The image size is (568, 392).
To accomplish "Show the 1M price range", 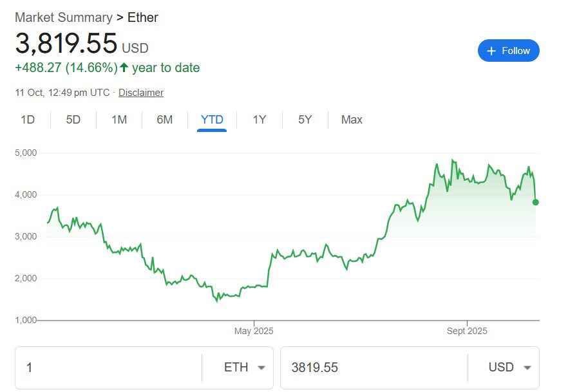I will coord(119,120).
